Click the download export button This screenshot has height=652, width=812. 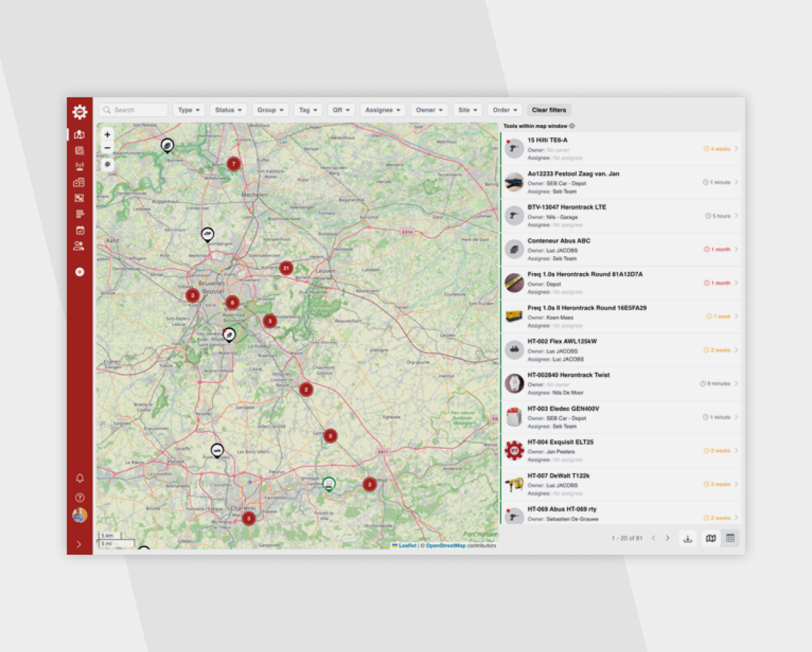pos(688,538)
